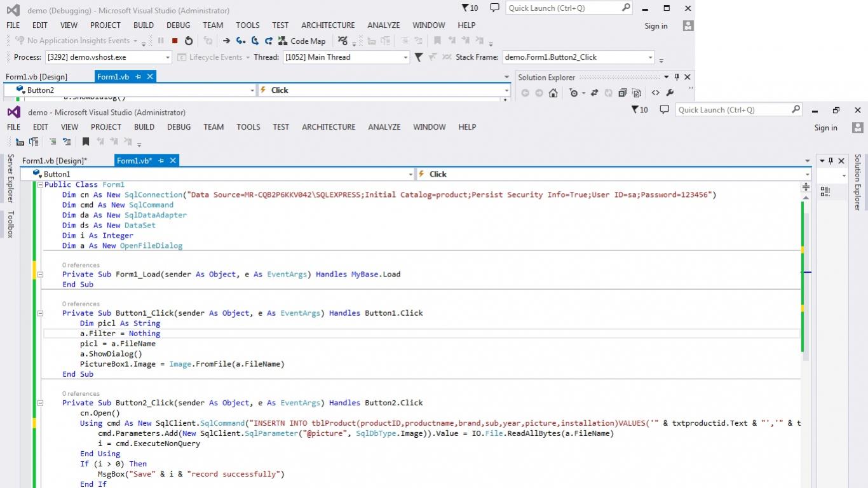The width and height of the screenshot is (868, 488).
Task: Click feedback speech bubble in debugging window
Action: [x=494, y=8]
